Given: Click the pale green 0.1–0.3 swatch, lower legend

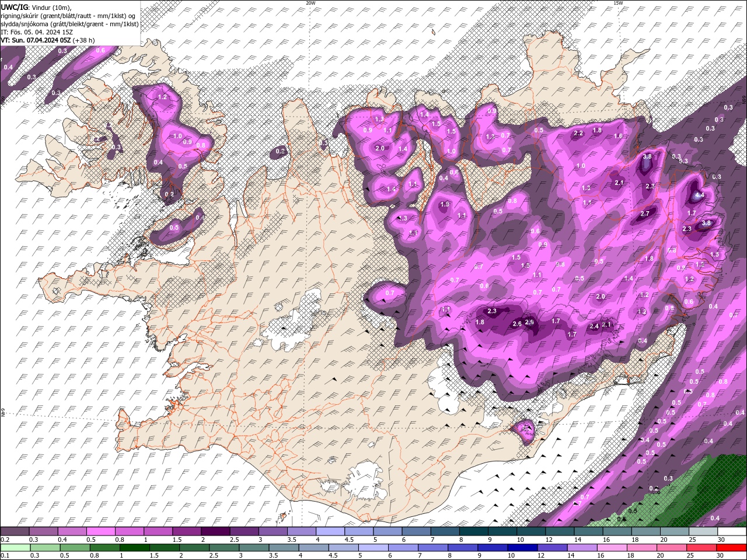Looking at the screenshot, I should coord(15,548).
